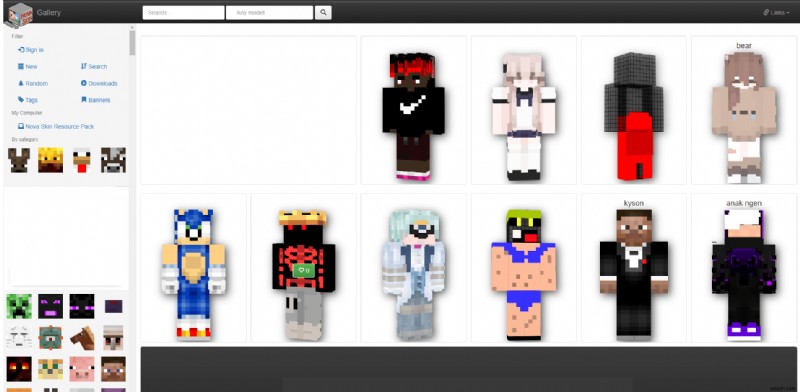
Task: Click the anak ngen skin title
Action: click(744, 203)
